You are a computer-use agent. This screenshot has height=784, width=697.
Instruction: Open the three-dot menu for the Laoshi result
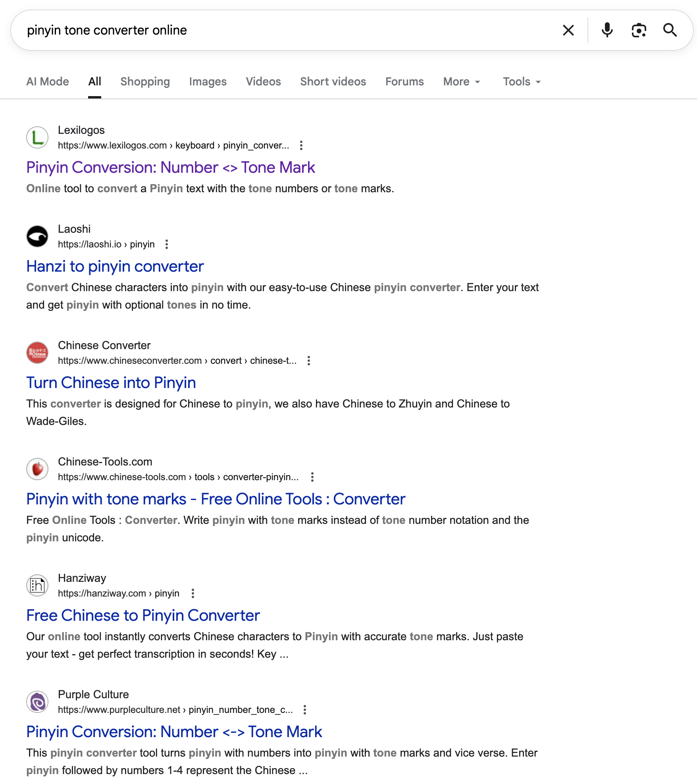coord(167,244)
